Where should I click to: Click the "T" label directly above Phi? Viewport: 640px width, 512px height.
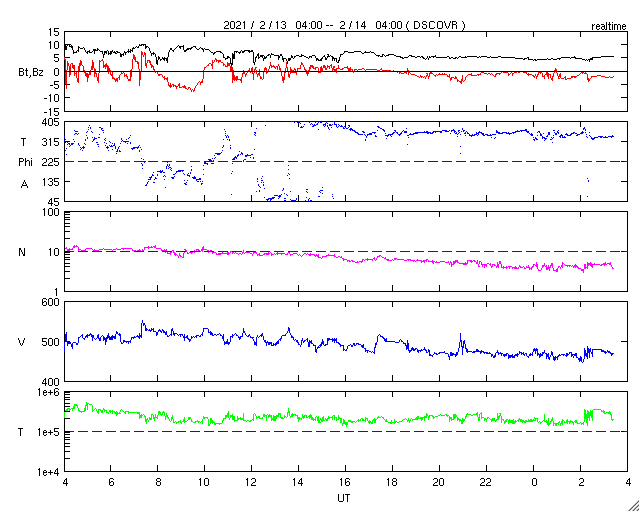[x=23, y=142]
